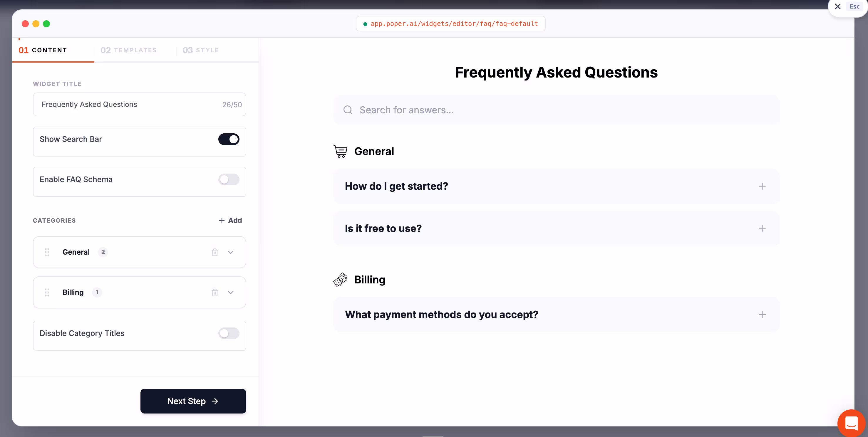Screen dimensions: 868x437
Task: Toggle Disable Category Titles switch
Action: tap(229, 333)
